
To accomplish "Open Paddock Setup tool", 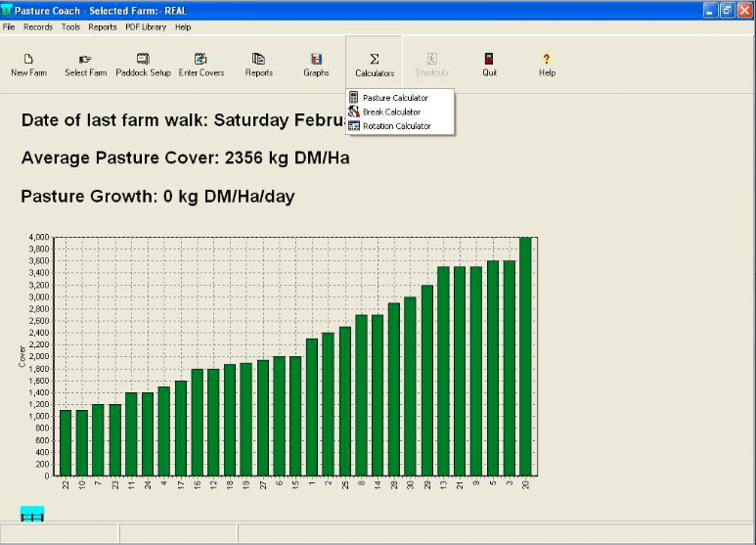I will click(x=143, y=65).
